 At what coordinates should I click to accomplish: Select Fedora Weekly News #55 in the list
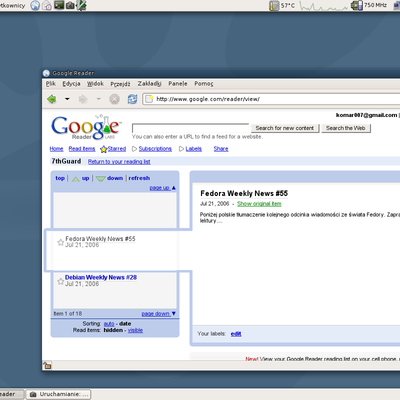point(100,239)
